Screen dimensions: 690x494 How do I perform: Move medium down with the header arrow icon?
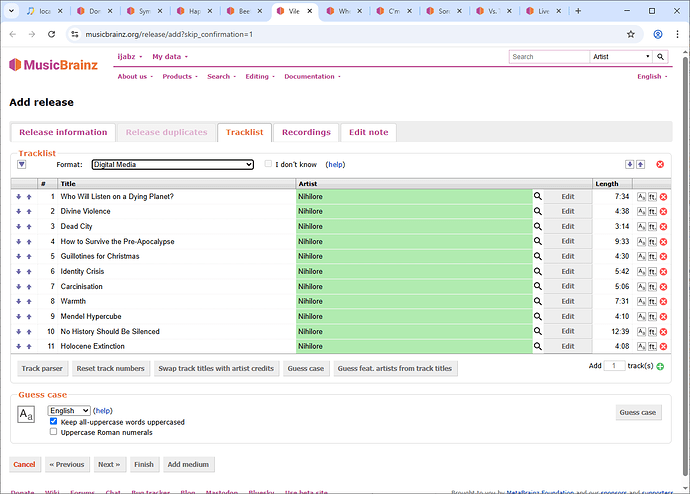pos(629,164)
